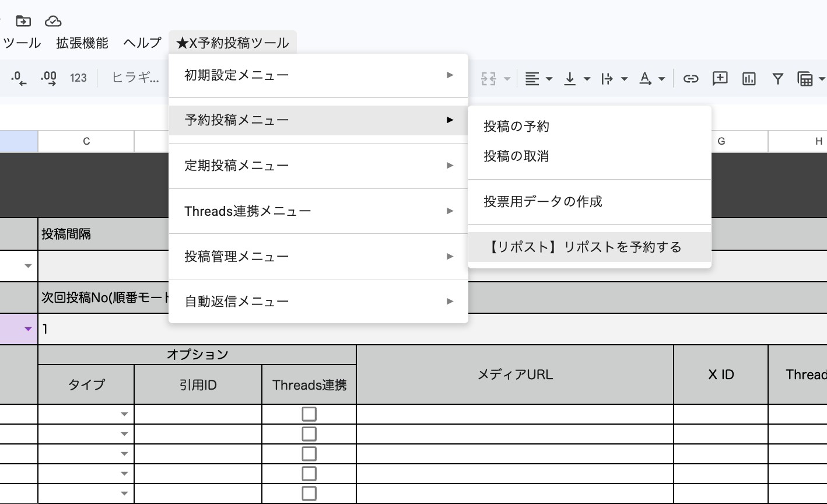
Task: Open the ヘルプ menu
Action: tap(142, 43)
